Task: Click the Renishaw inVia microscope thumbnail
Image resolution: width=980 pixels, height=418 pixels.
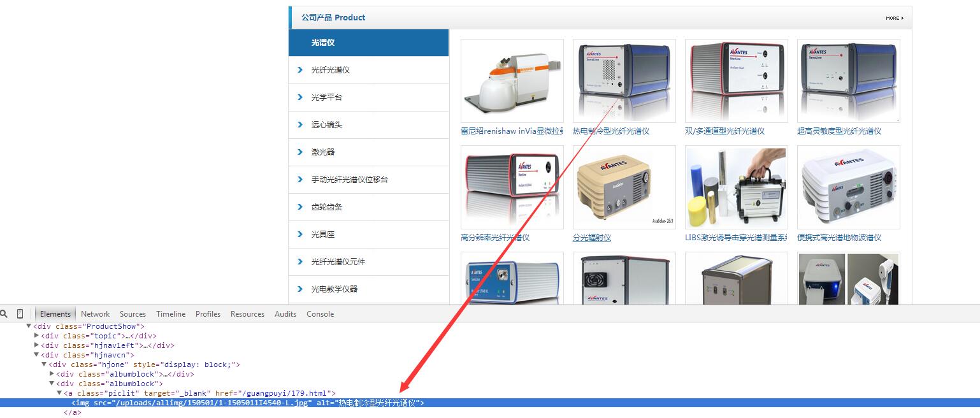Action: [512, 81]
